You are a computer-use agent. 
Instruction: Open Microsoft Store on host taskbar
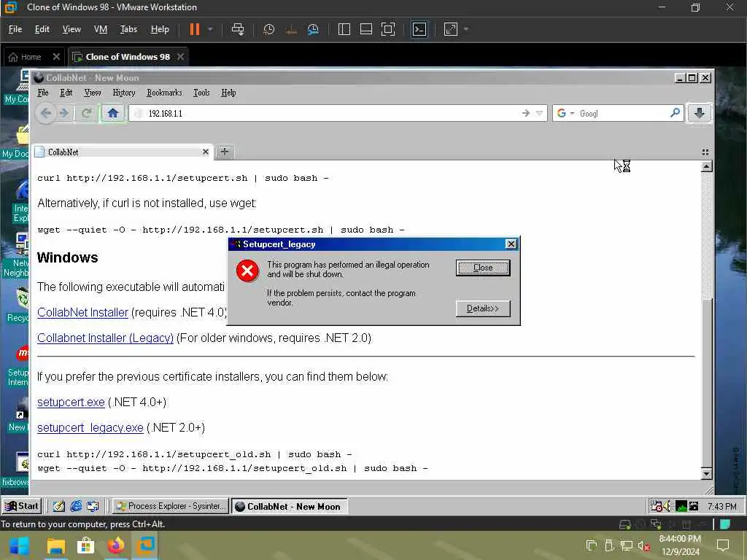86,545
